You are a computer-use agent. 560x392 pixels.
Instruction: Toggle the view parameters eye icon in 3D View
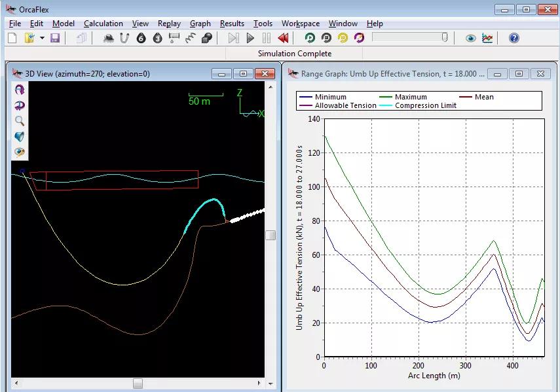[x=20, y=152]
